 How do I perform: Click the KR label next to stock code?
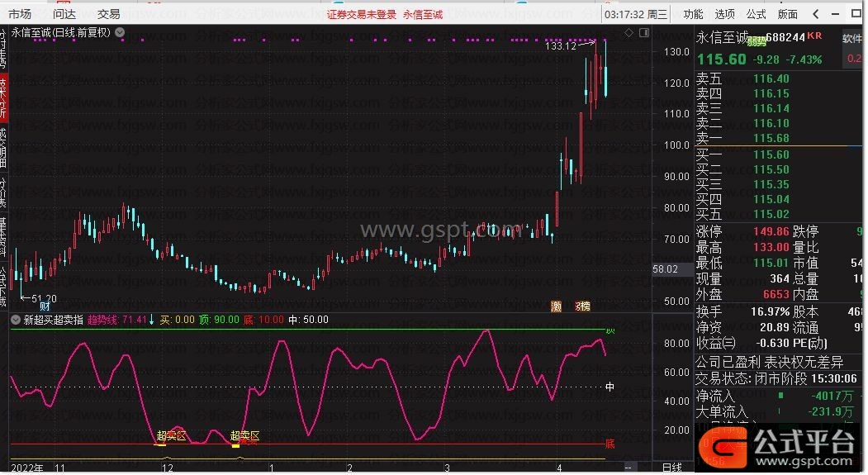point(814,36)
